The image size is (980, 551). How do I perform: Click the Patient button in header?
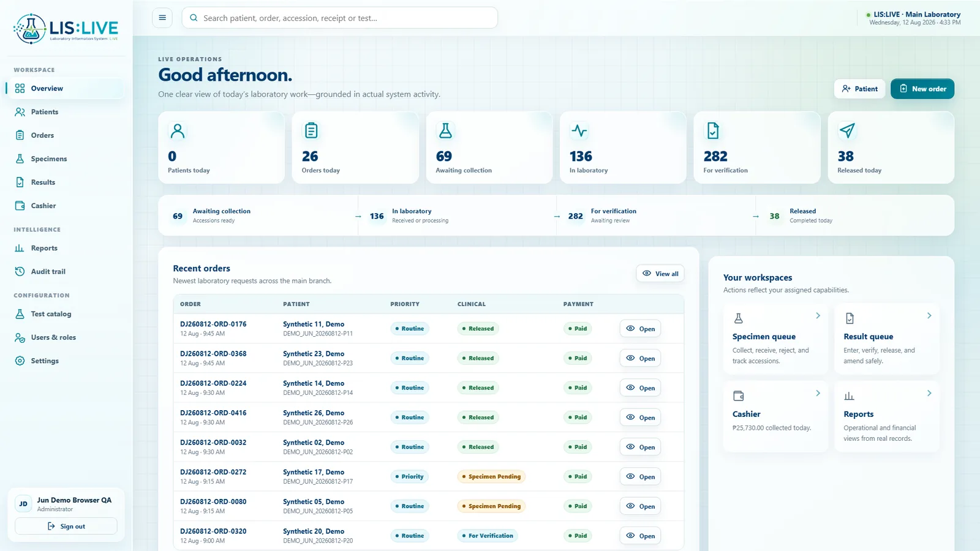pos(859,89)
